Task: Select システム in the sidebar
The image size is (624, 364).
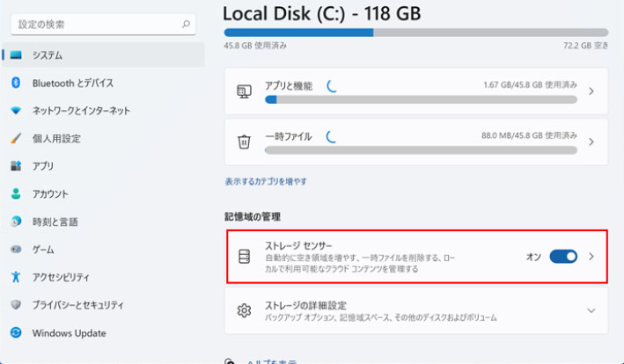Action: [x=48, y=55]
